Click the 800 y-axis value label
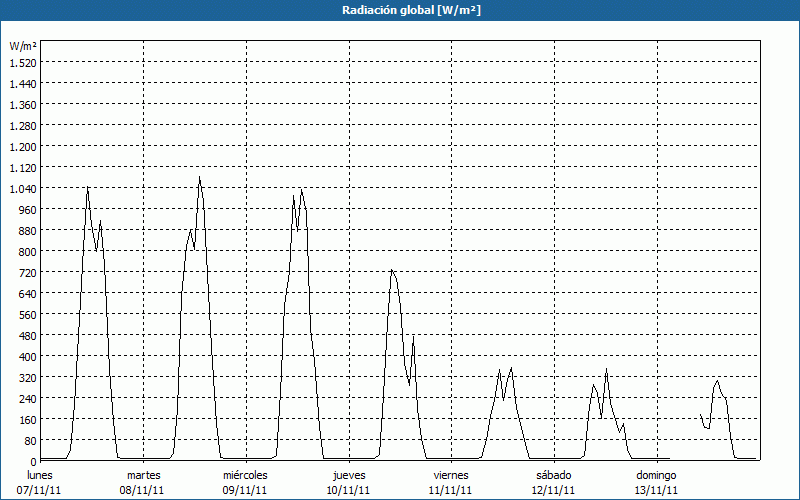800x500 pixels. [x=26, y=251]
